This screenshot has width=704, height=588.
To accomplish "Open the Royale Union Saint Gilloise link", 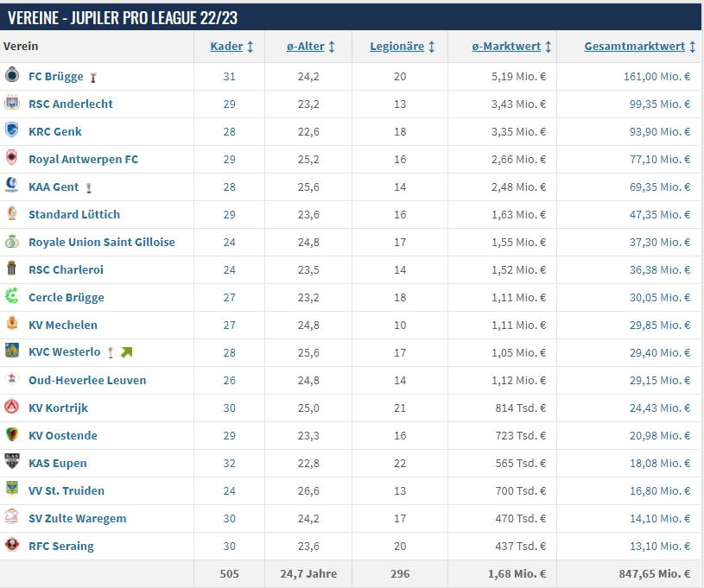I will 102,242.
